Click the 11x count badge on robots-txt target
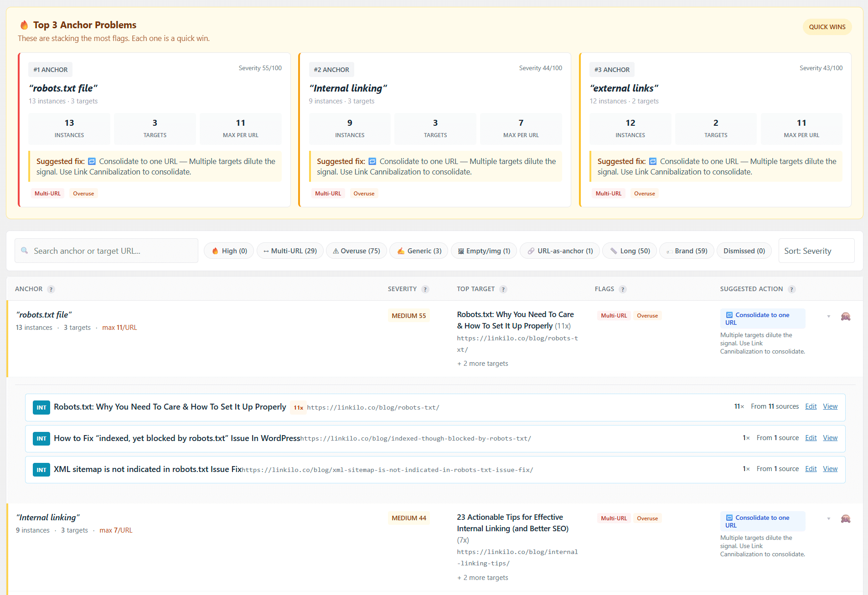The height and width of the screenshot is (595, 868). coord(298,408)
